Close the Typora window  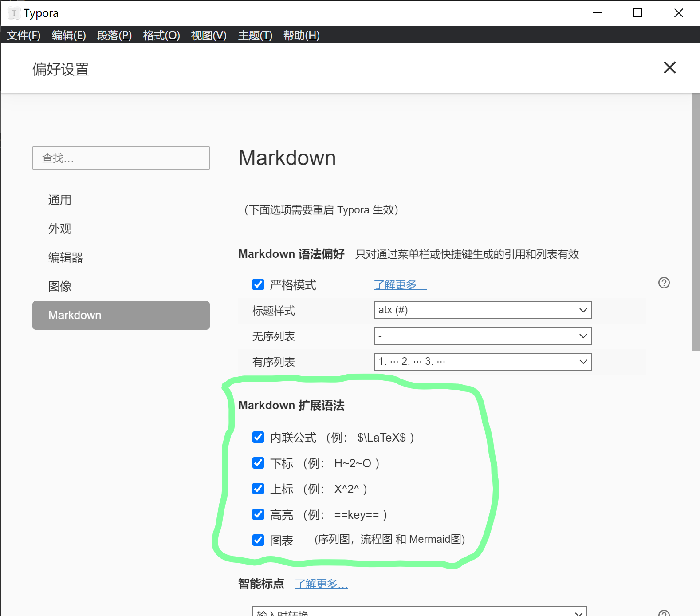tap(678, 13)
